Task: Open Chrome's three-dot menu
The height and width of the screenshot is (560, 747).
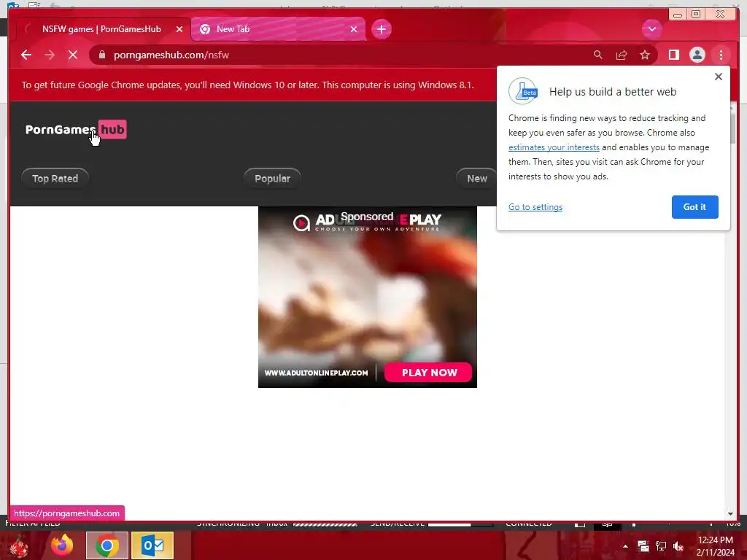Action: [721, 55]
